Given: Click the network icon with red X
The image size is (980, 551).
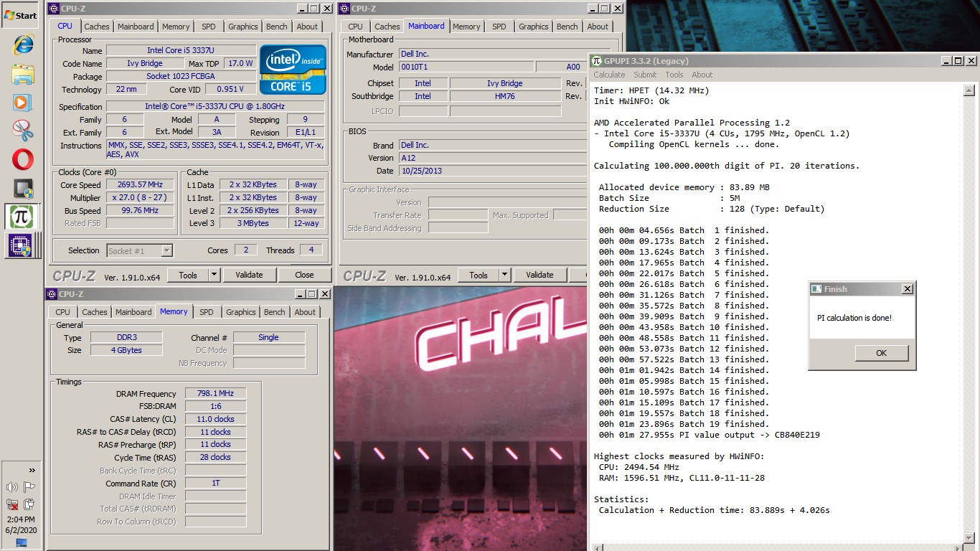Looking at the screenshot, I should pos(12,504).
